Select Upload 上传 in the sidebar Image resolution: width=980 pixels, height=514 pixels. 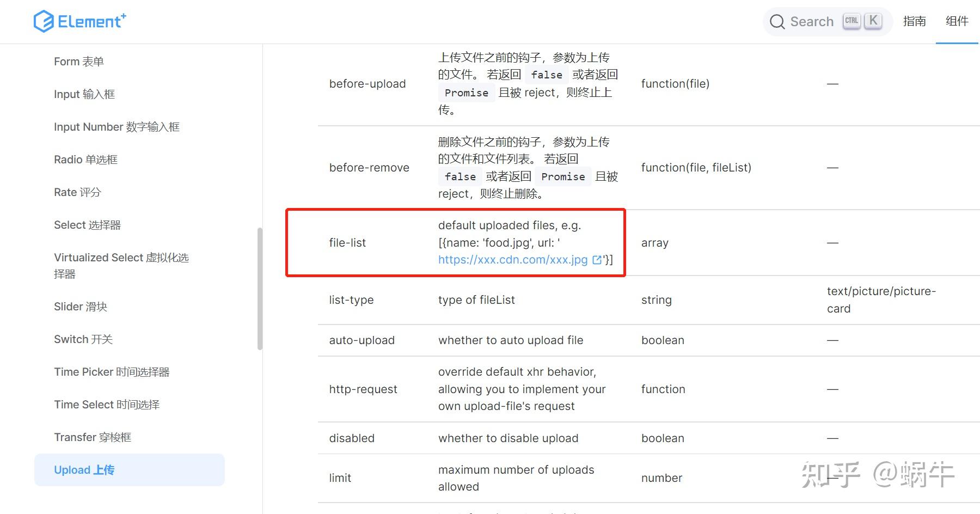point(84,469)
